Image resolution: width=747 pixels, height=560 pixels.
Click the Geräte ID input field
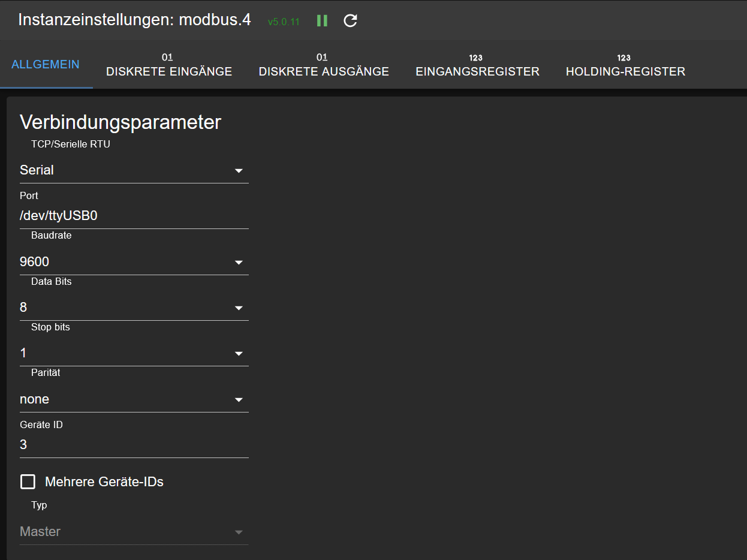(134, 445)
